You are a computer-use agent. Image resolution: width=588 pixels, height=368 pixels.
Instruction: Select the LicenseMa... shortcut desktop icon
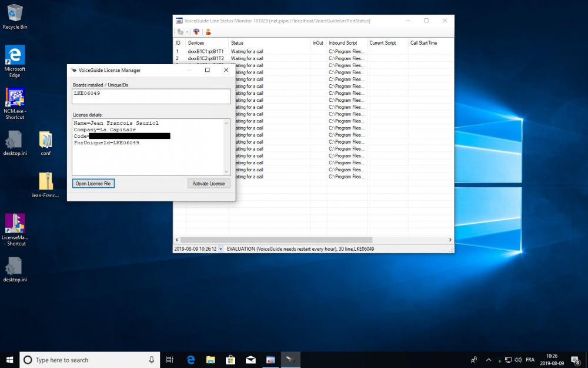coord(15,230)
